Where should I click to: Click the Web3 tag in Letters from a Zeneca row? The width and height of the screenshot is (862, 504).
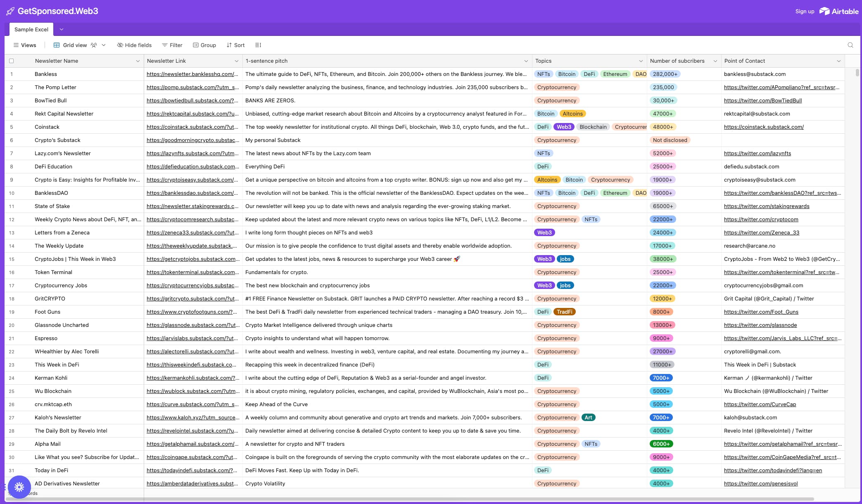tap(544, 233)
